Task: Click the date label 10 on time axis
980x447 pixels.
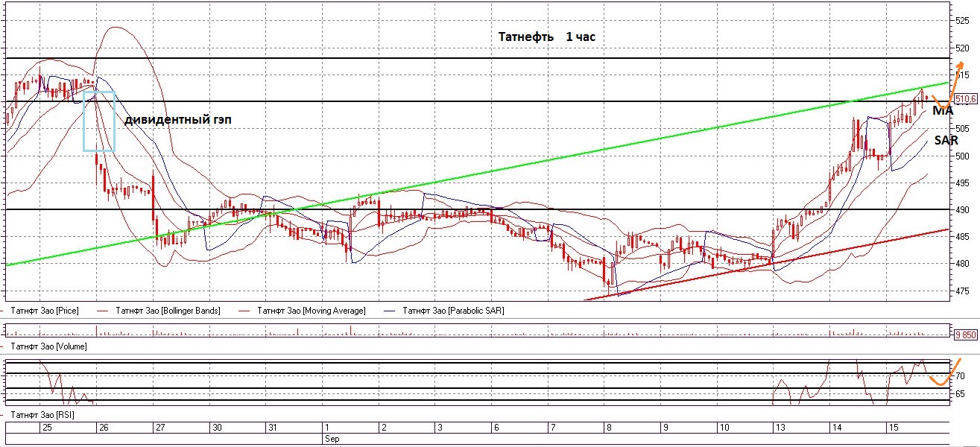Action: (724, 428)
